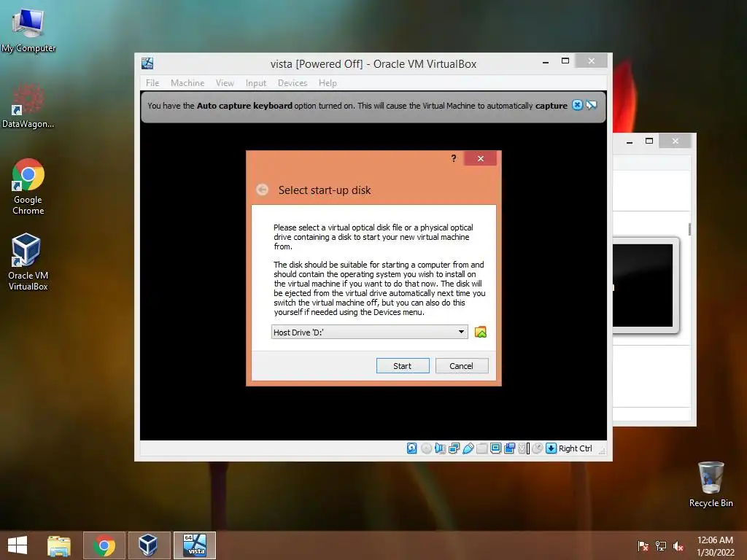Click the mouse integration status icon

pyautogui.click(x=537, y=448)
